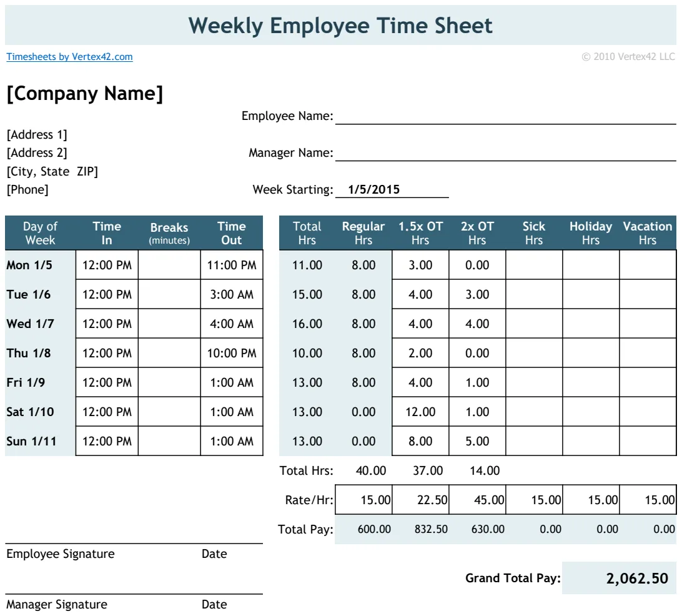This screenshot has height=616, width=682.
Task: Click the Employee Signature line
Action: coord(134,544)
